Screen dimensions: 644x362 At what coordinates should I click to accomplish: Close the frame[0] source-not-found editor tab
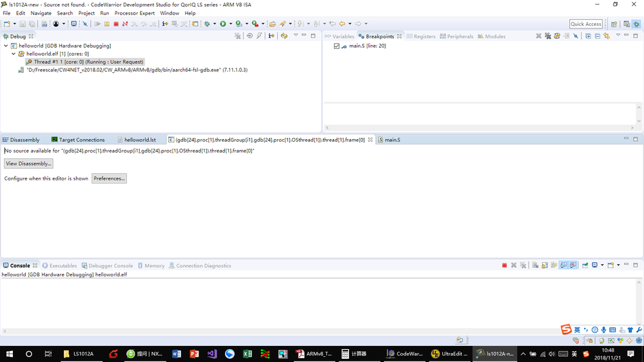370,140
